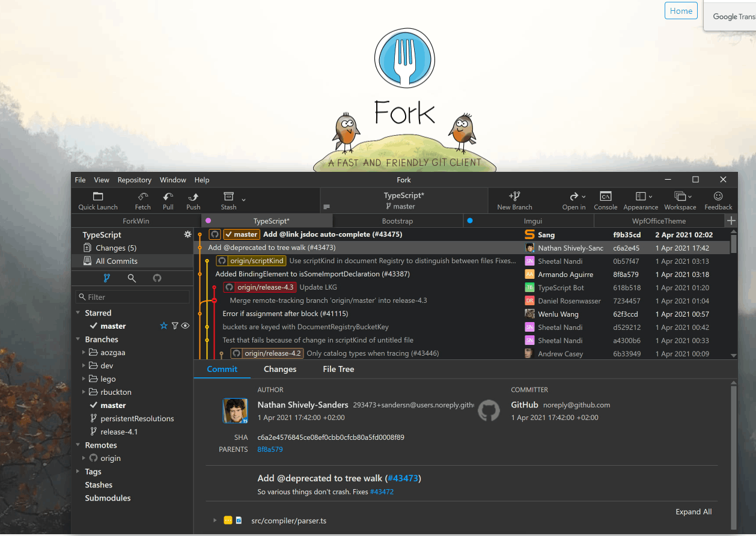Stash changes with the Stash icon
The height and width of the screenshot is (536, 756).
coord(228,196)
